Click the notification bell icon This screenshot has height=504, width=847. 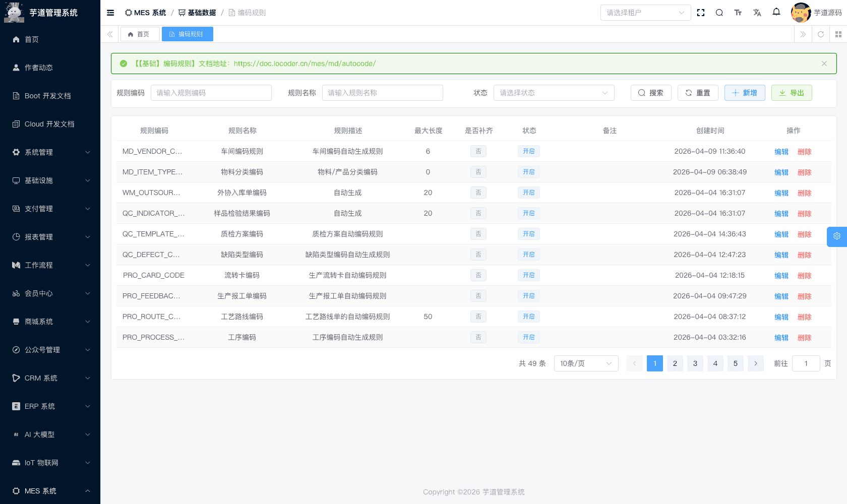(776, 12)
